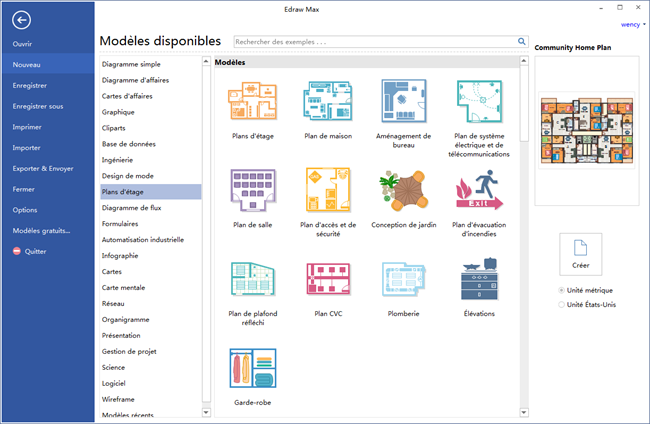Choose the Science category
650x424 pixels.
tap(113, 367)
